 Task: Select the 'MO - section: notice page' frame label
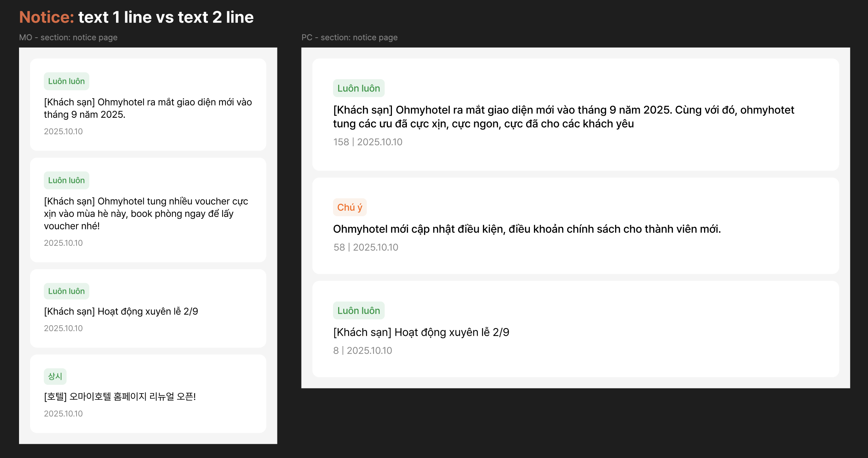(68, 37)
